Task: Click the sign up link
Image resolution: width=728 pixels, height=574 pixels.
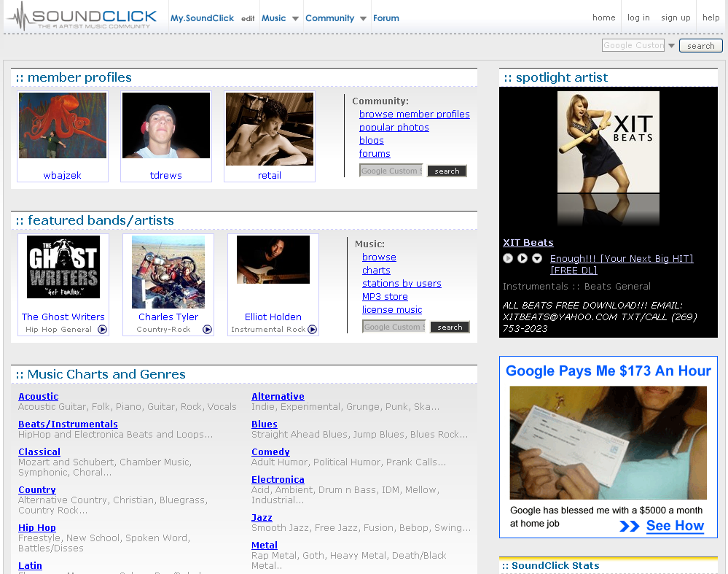Action: [676, 18]
